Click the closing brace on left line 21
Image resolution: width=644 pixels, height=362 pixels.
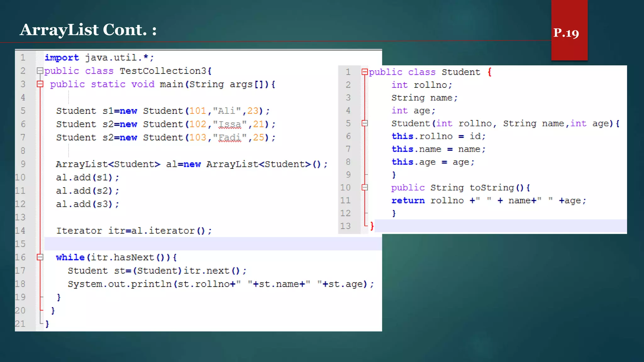47,324
